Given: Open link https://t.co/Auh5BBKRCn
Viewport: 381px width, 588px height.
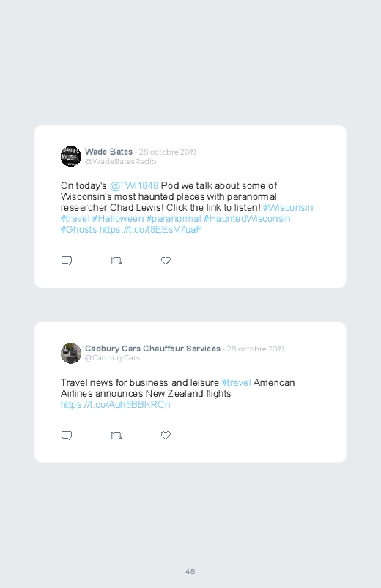Looking at the screenshot, I should point(115,405).
